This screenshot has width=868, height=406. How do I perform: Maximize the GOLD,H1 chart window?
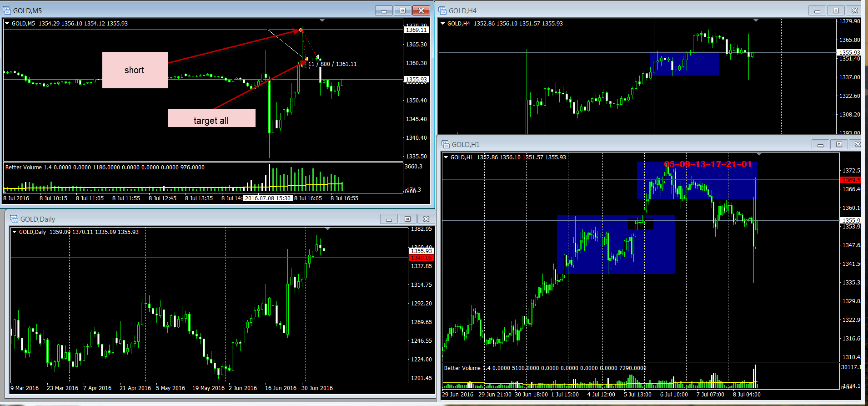(x=839, y=144)
